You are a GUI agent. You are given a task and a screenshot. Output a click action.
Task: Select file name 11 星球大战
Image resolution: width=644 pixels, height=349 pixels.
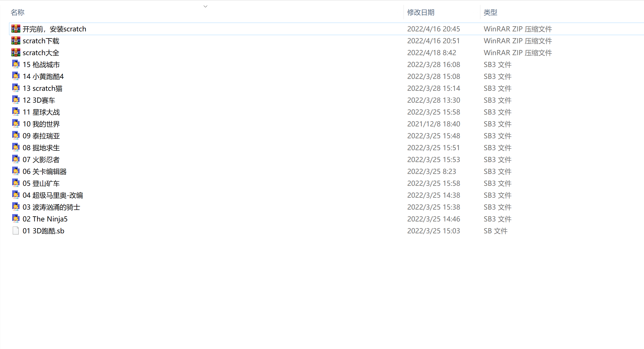coord(41,112)
